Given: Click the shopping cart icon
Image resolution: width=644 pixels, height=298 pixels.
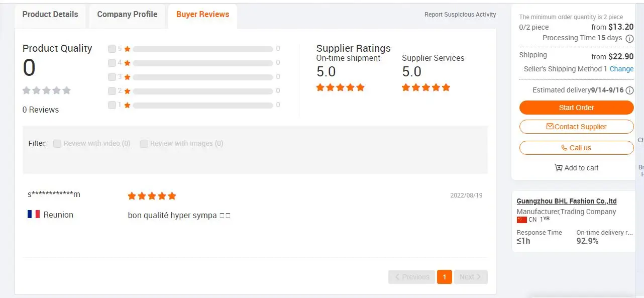Looking at the screenshot, I should click(x=559, y=168).
